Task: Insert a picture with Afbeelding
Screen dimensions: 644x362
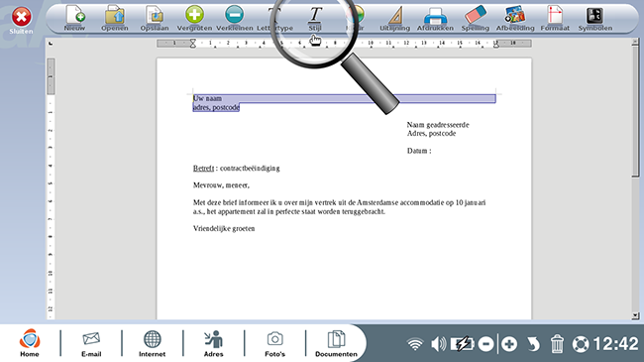Action: pos(515,19)
